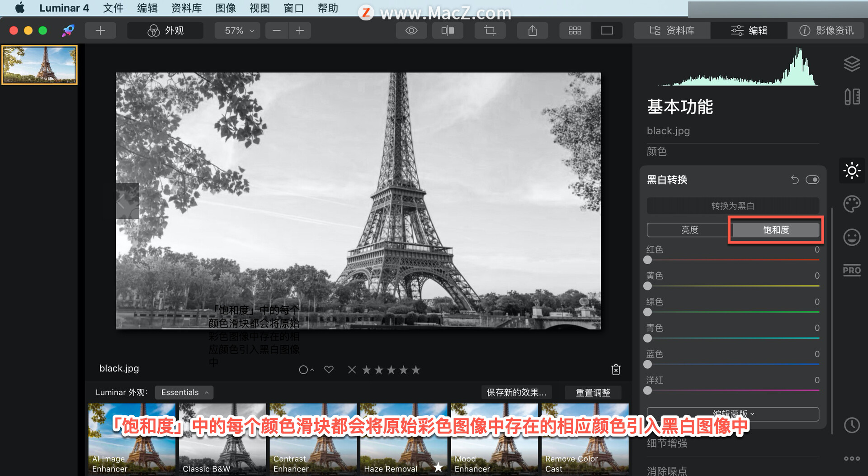Screen dimensions: 868x476
Task: Flag black.jpg as rejected with X icon
Action: point(352,370)
